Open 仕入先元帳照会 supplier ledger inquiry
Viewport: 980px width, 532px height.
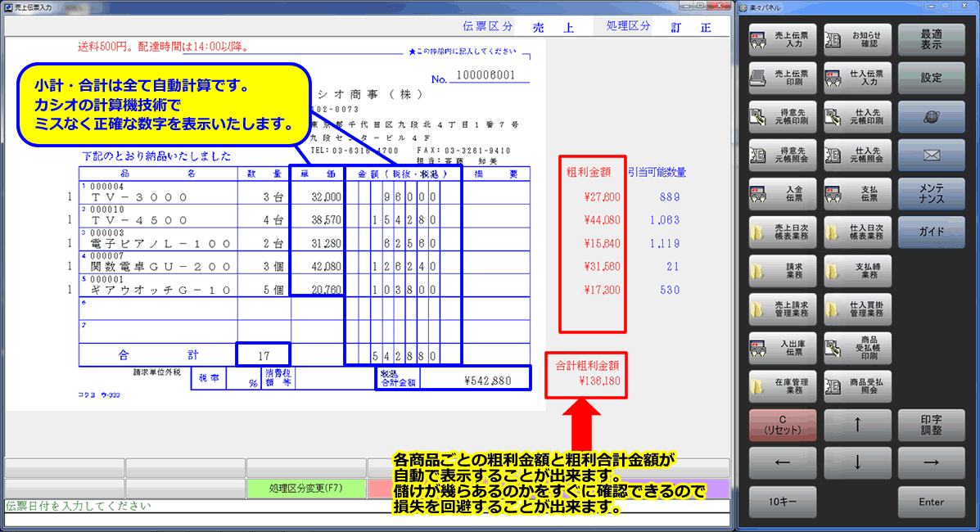pyautogui.click(x=857, y=156)
